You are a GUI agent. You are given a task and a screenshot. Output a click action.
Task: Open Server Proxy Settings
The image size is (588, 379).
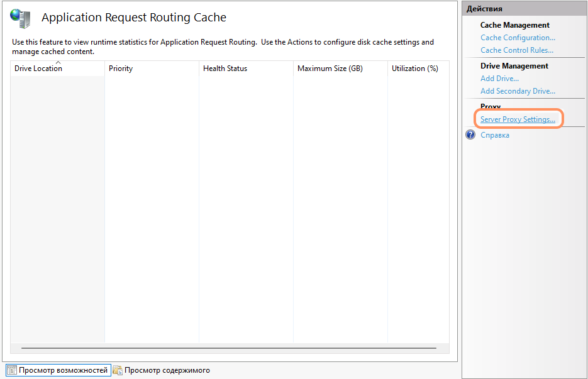pos(518,119)
